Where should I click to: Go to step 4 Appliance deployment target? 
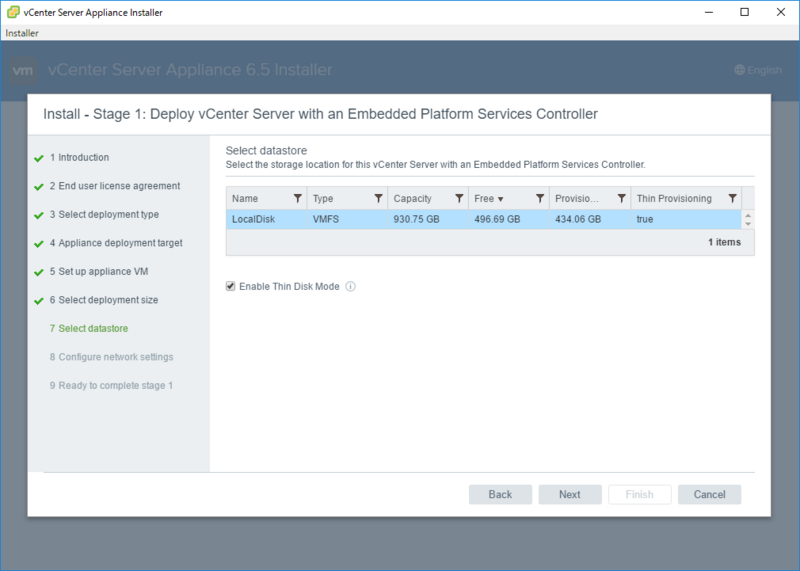click(x=116, y=243)
